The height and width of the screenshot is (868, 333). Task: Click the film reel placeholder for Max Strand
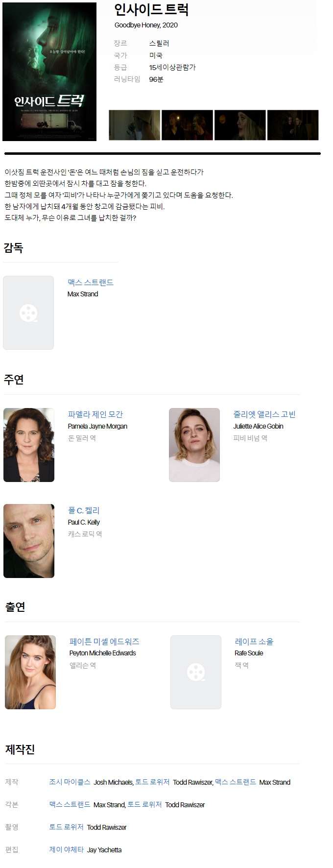[28, 313]
